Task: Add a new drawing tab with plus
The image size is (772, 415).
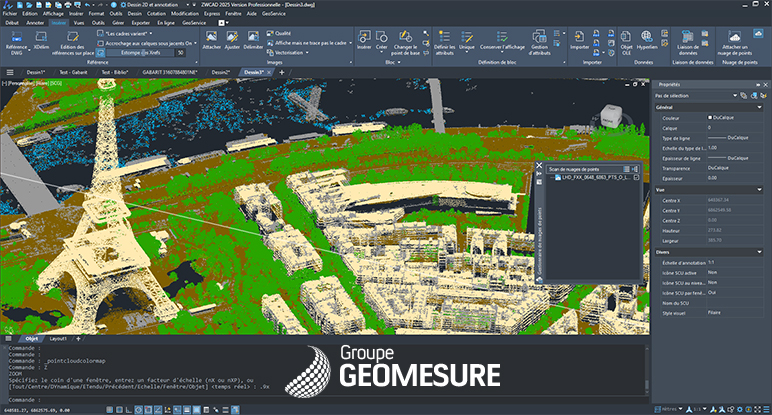Action: 282,72
